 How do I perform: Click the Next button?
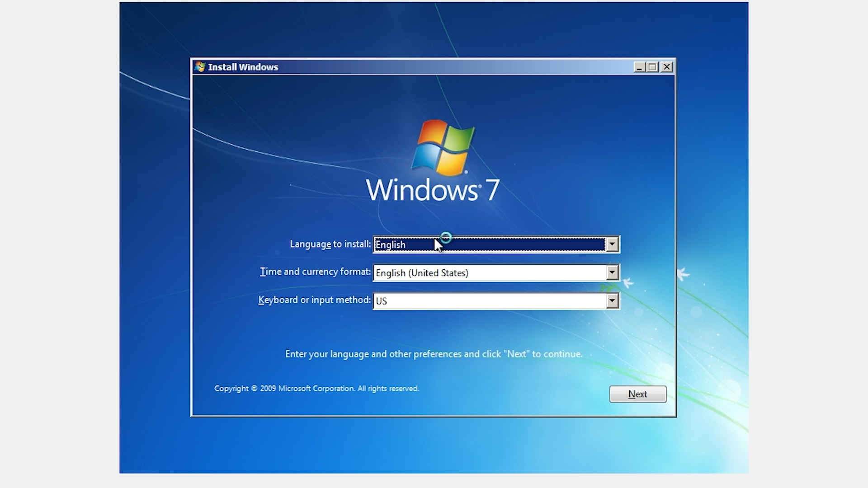(637, 394)
